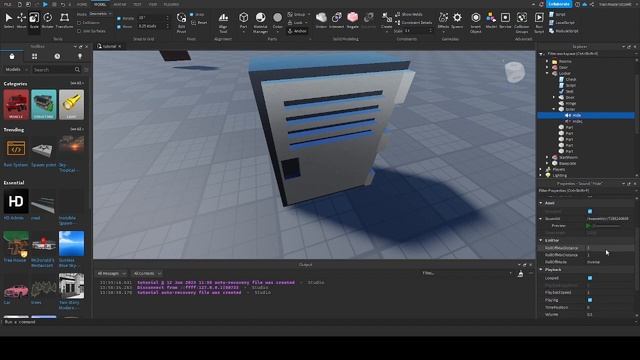Image resolution: width=640 pixels, height=360 pixels.
Task: Switch to the VIEW ribbon tab
Action: 153,4
